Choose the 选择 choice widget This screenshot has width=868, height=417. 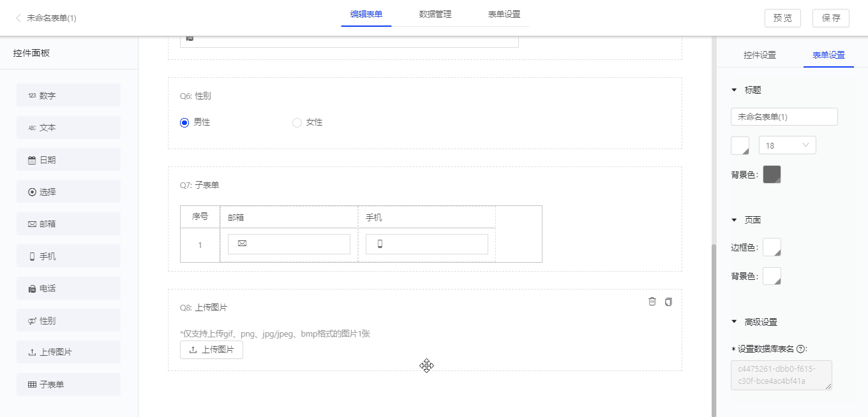coord(68,191)
